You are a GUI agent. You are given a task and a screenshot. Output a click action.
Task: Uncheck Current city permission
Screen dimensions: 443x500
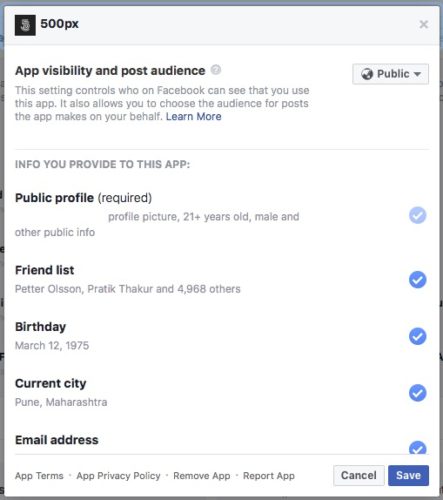pyautogui.click(x=417, y=393)
